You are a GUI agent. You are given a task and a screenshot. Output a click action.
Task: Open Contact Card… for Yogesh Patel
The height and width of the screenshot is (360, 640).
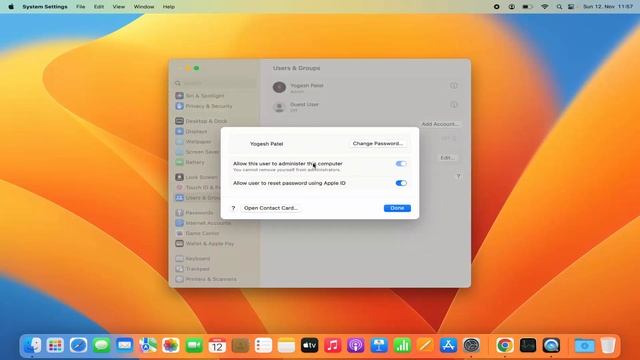(x=271, y=208)
